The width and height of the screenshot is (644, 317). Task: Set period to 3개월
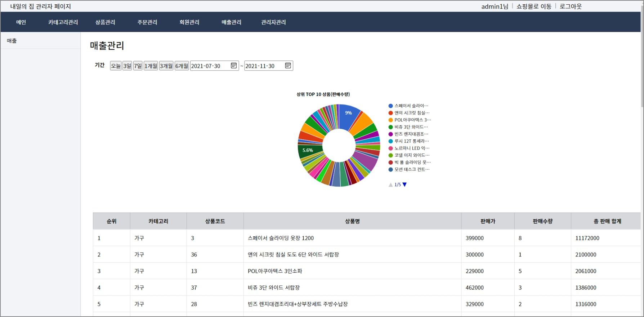pyautogui.click(x=166, y=66)
